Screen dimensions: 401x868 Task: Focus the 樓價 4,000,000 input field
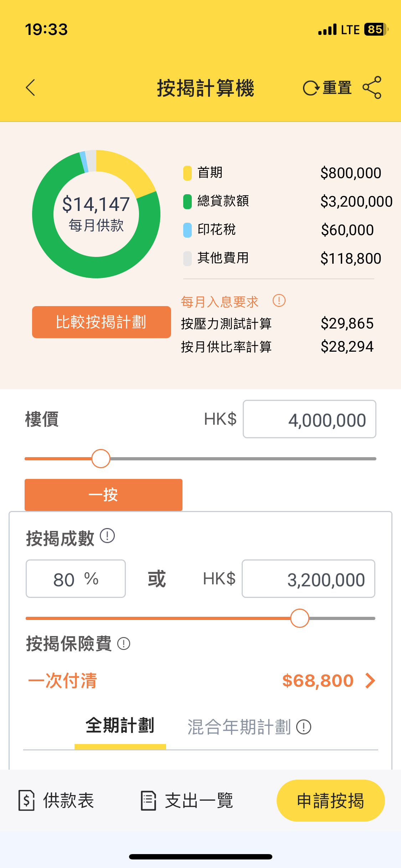(309, 419)
